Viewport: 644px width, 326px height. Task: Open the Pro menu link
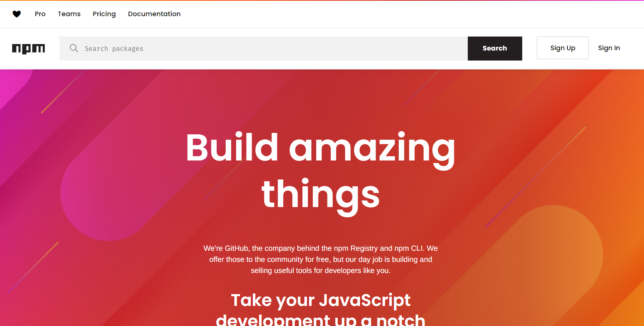40,14
